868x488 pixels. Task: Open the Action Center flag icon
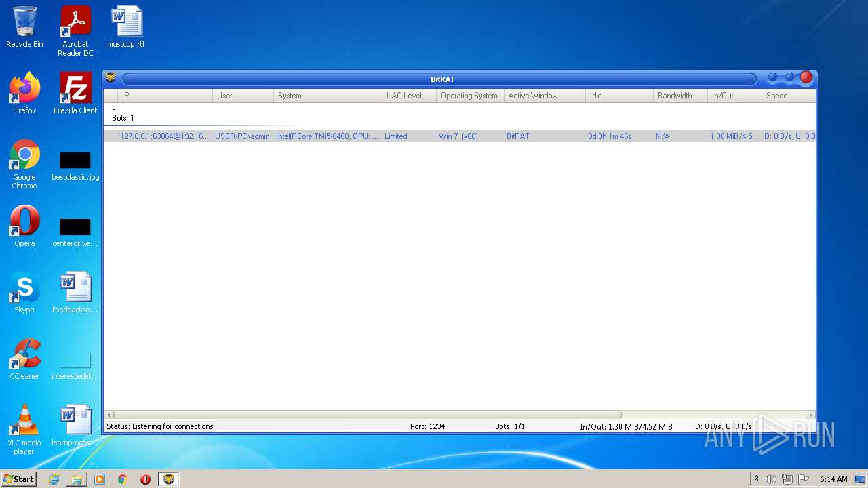tap(804, 479)
